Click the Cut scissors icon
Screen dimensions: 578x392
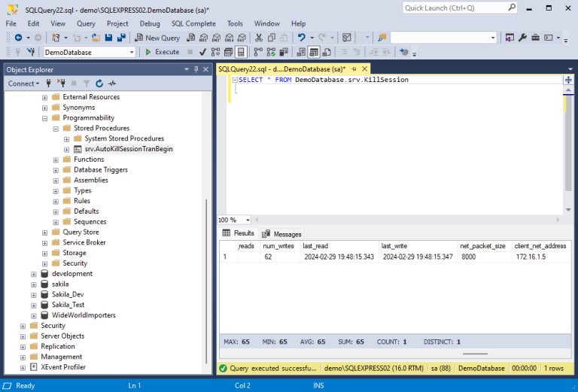coord(259,38)
